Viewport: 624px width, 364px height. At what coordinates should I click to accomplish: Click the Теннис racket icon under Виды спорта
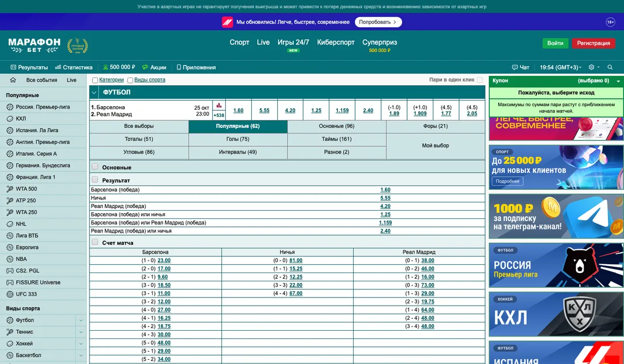pyautogui.click(x=10, y=332)
